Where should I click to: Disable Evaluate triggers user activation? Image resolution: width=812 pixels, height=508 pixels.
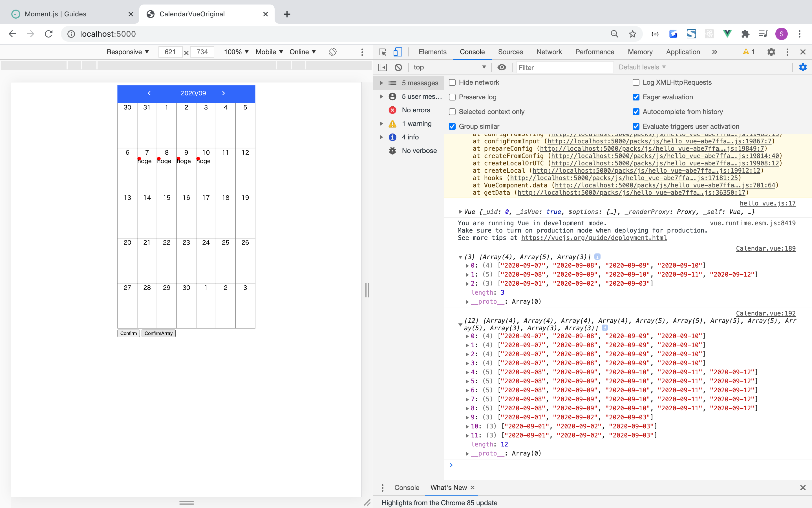636,126
